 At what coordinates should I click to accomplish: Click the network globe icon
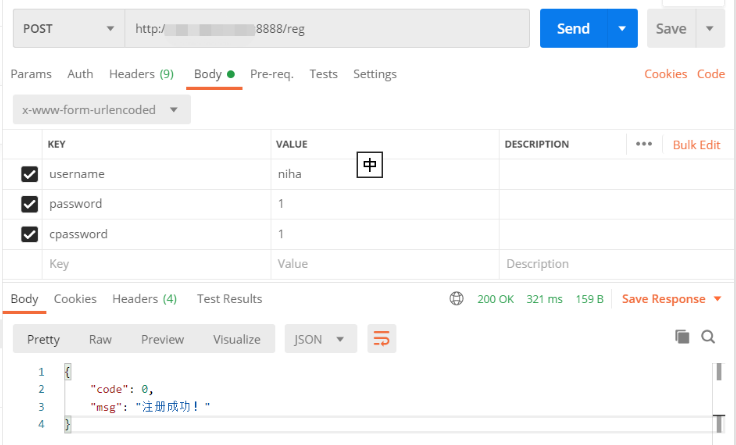click(x=456, y=299)
